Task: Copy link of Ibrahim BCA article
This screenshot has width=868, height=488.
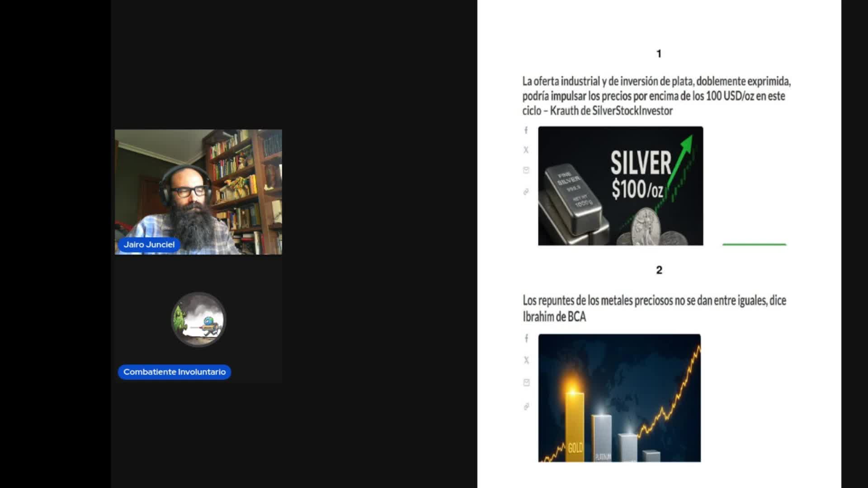Action: 526,407
